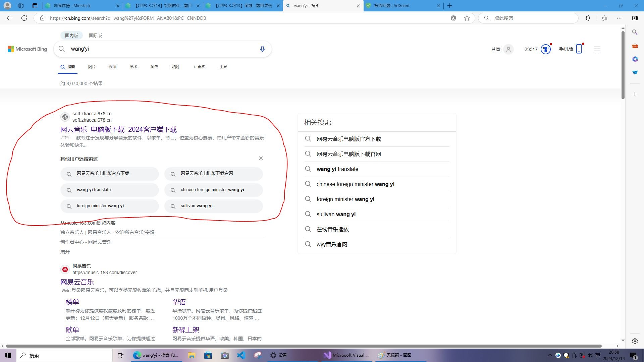The height and width of the screenshot is (362, 644).
Task: Open Visual Studio Code from taskbar
Action: point(241,355)
